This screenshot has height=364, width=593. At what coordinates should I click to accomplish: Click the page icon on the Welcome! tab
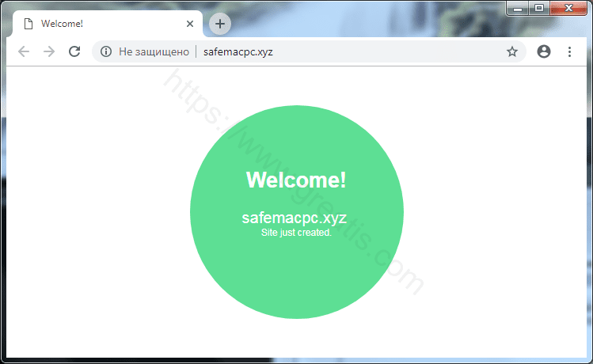click(29, 24)
